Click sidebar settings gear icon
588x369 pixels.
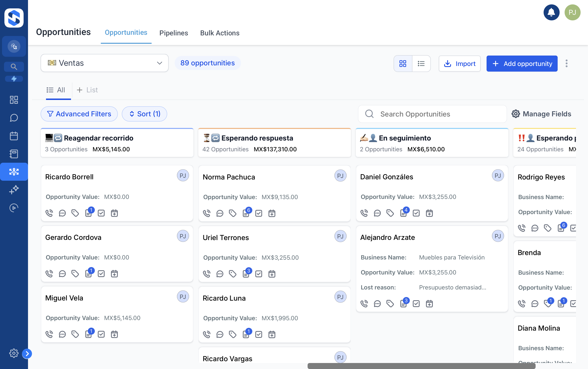pos(14,353)
